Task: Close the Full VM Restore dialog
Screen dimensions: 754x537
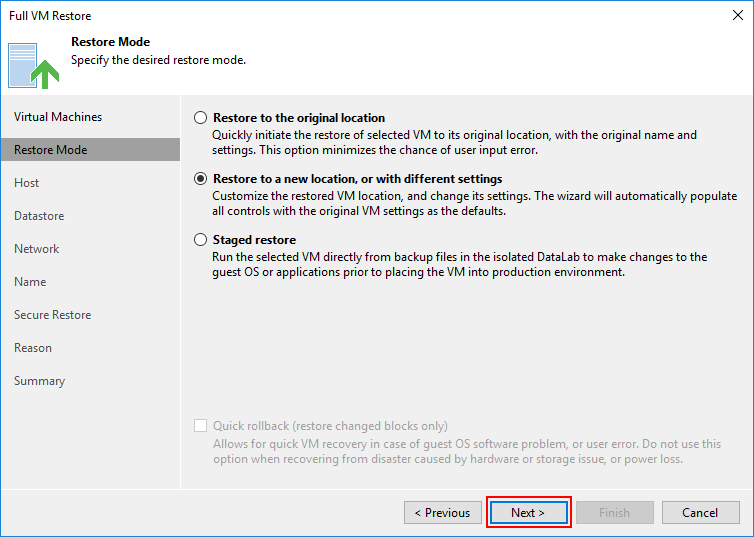Action: (x=738, y=15)
